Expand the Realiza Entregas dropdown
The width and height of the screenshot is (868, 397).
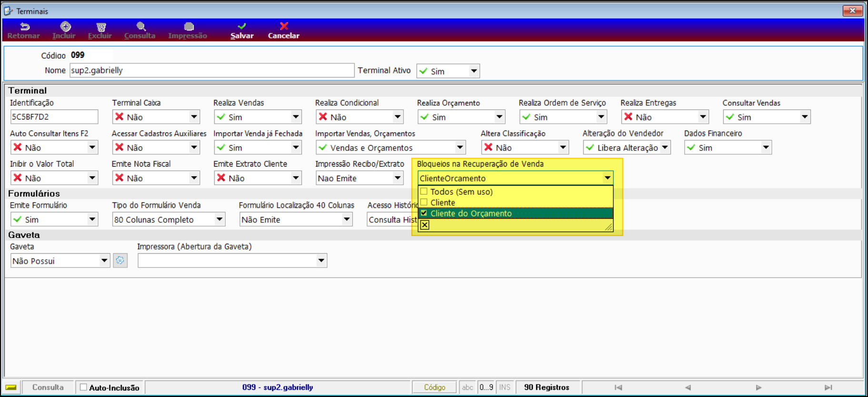(x=703, y=117)
